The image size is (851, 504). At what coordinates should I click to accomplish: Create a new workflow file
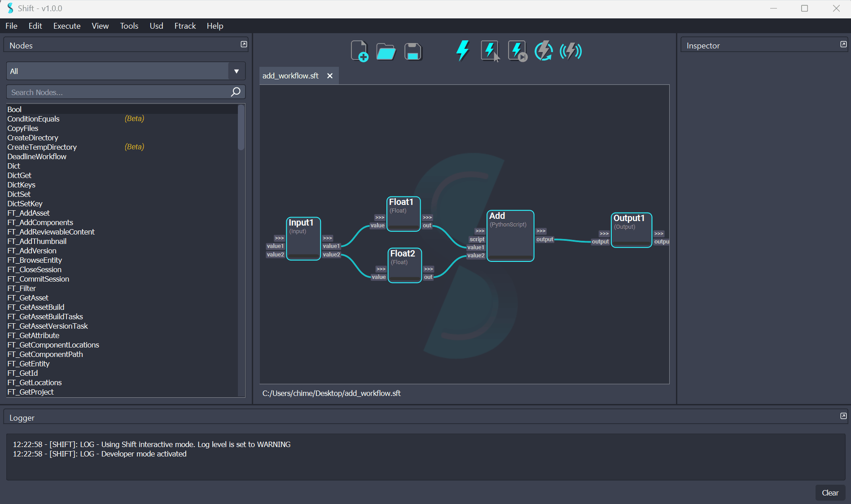pyautogui.click(x=359, y=51)
